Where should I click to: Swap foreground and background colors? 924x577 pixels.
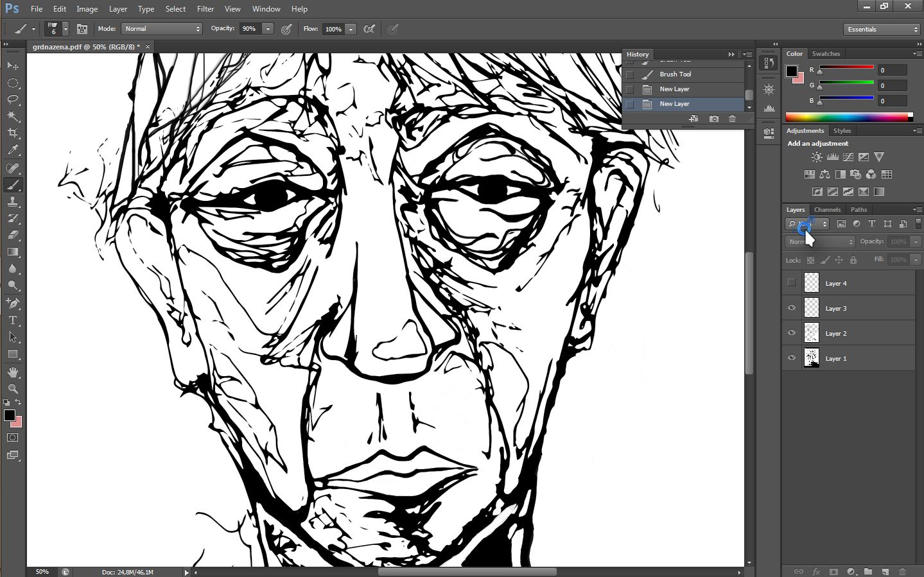pos(19,402)
